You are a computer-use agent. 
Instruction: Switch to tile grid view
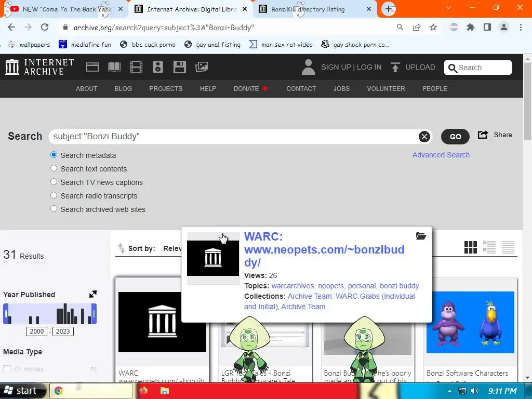(x=471, y=247)
